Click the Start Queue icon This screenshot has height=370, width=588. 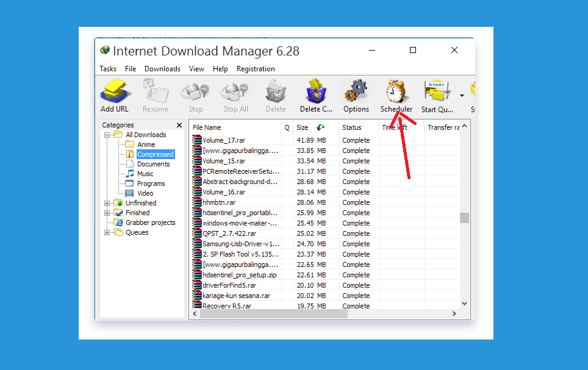tap(437, 90)
